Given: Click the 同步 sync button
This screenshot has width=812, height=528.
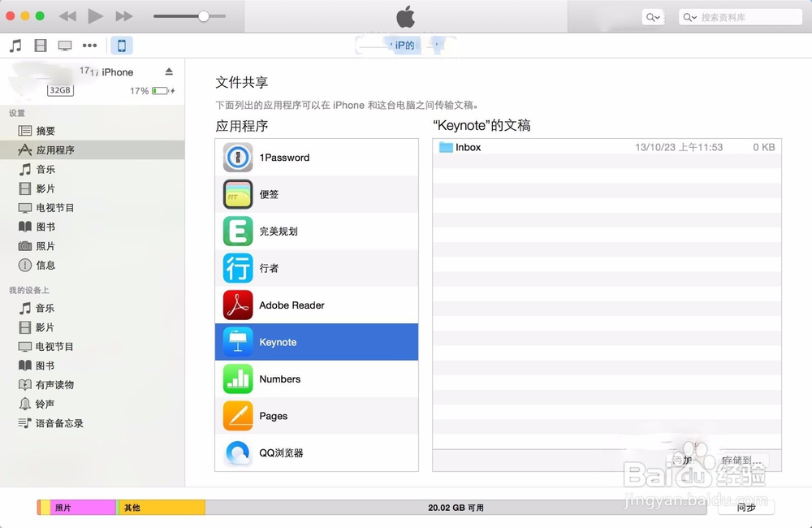Looking at the screenshot, I should 746,507.
